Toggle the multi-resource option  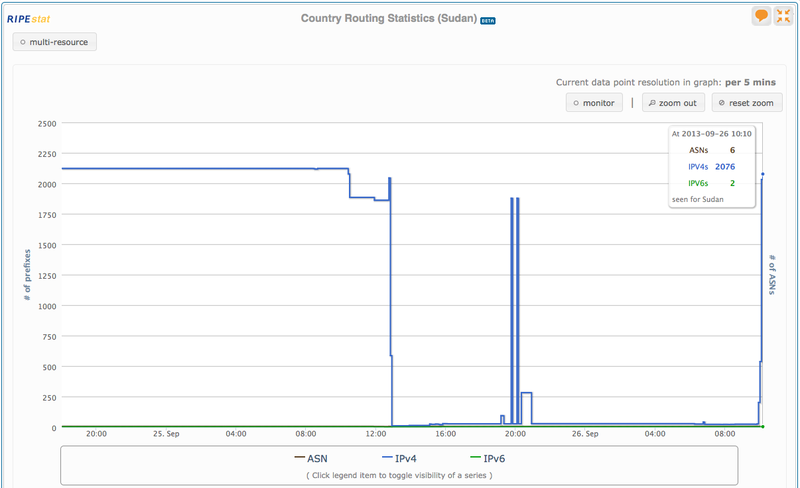pyautogui.click(x=55, y=42)
